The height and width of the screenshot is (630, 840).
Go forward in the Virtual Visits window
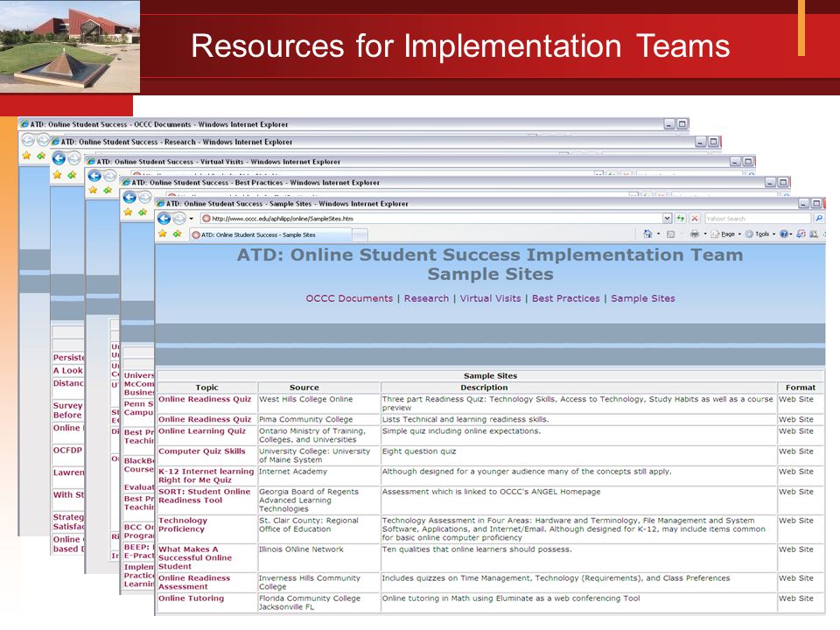coord(110,176)
